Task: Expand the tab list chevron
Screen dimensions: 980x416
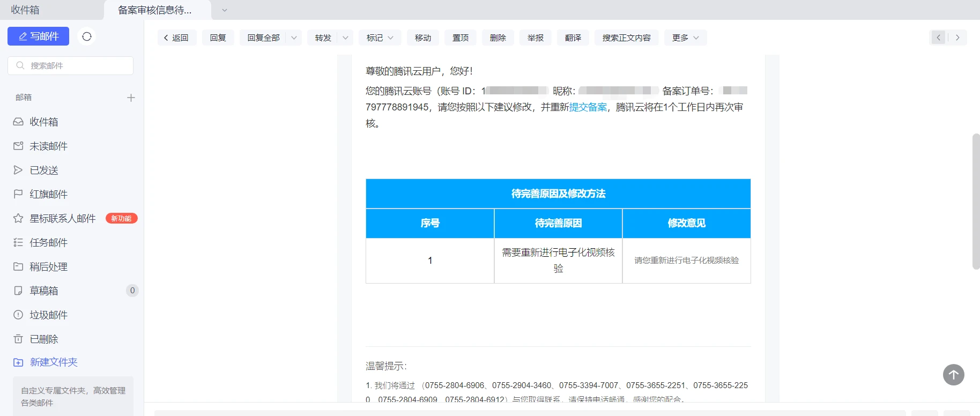Action: pos(225,10)
